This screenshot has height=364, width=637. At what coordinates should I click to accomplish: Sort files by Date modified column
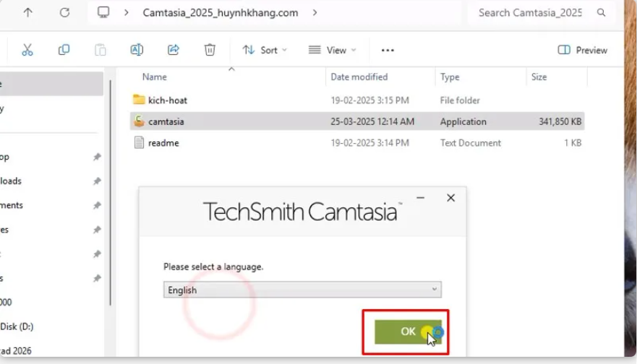pyautogui.click(x=359, y=77)
